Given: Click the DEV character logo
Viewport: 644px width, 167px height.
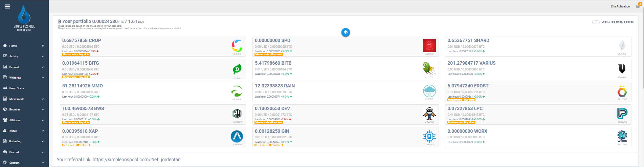Looking at the screenshot, I should [x=429, y=113].
